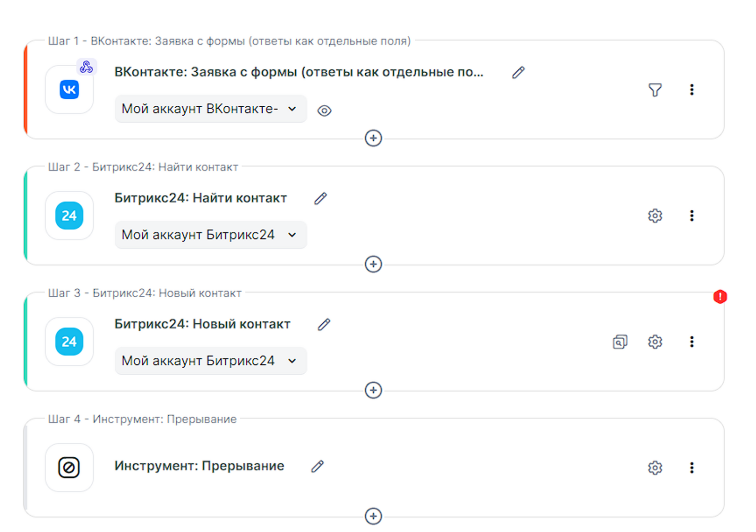
Task: Add a step after 'Найти контакт'
Action: [x=373, y=264]
